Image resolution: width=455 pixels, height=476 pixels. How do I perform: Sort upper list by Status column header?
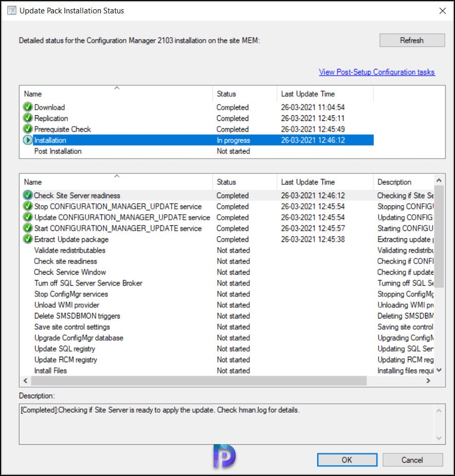245,94
